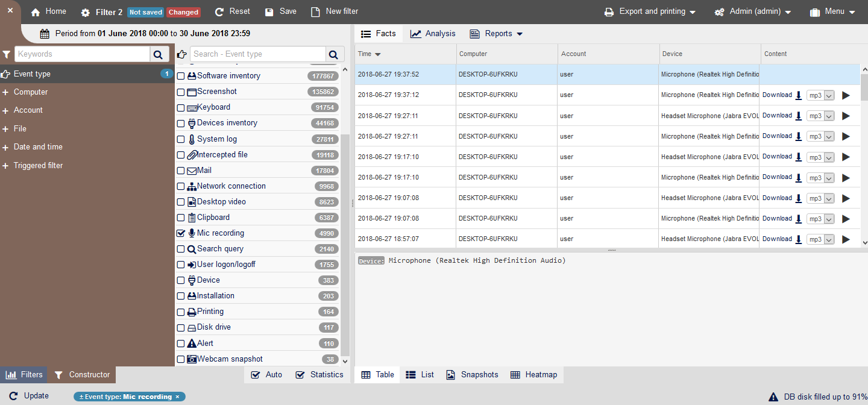Image resolution: width=868 pixels, height=405 pixels.
Task: Click the Search - Event type field
Action: 258,54
